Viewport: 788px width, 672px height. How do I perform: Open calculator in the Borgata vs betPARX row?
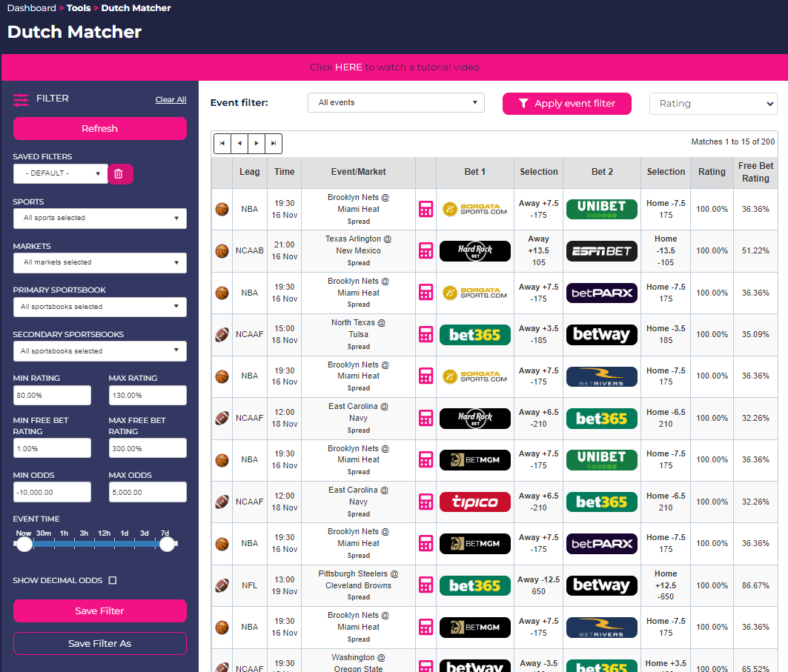pyautogui.click(x=426, y=293)
